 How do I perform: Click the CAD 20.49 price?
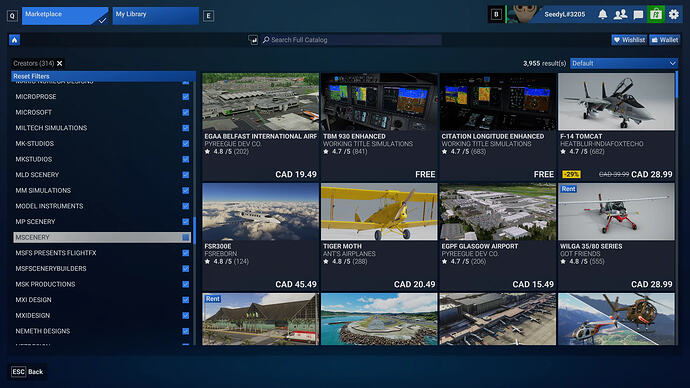(415, 285)
